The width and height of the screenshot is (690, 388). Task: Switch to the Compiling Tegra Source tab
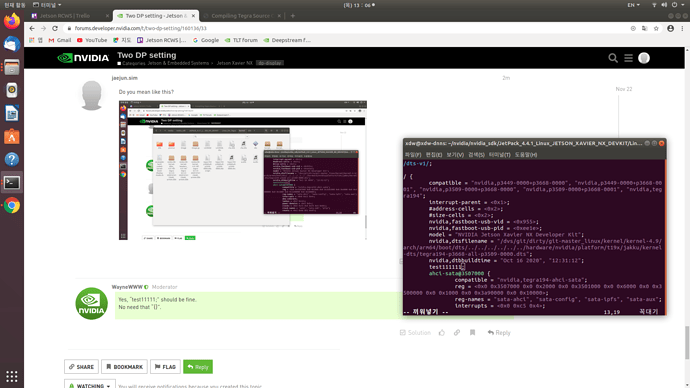tap(242, 16)
